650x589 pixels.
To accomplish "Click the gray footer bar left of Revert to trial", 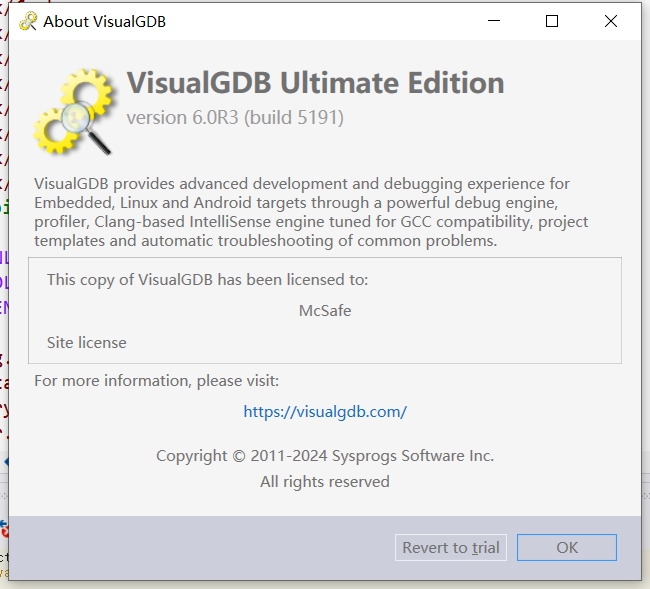I will (199, 548).
